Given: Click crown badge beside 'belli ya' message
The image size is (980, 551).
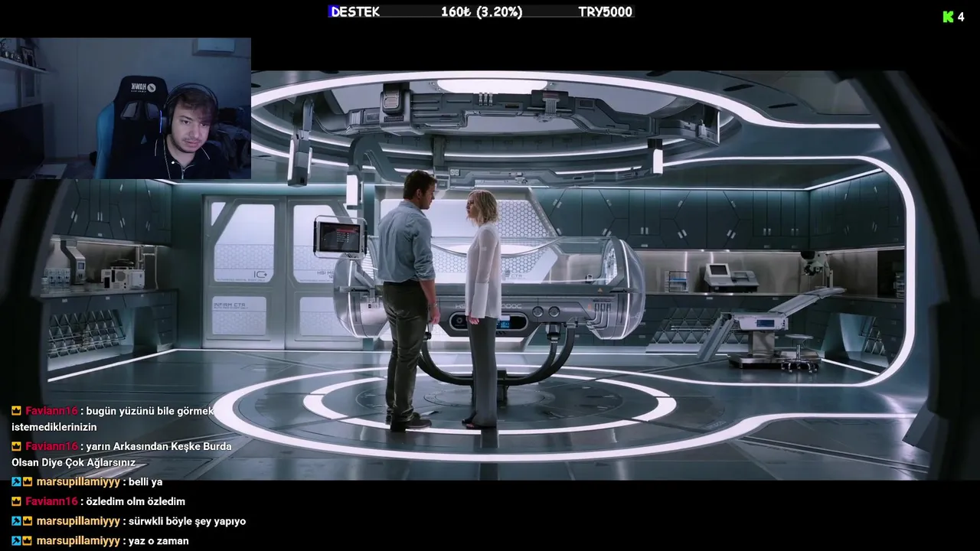Looking at the screenshot, I should 28,482.
